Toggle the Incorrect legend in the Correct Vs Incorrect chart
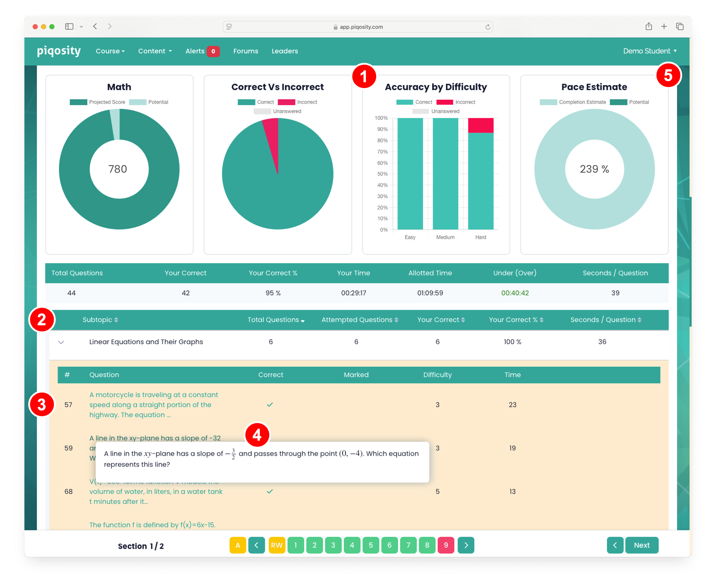 click(x=297, y=102)
